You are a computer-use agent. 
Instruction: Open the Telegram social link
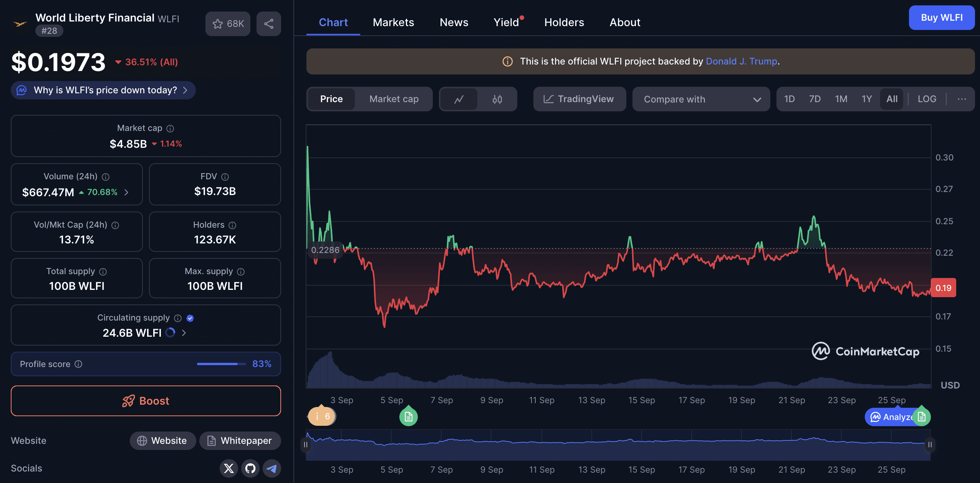click(x=272, y=468)
